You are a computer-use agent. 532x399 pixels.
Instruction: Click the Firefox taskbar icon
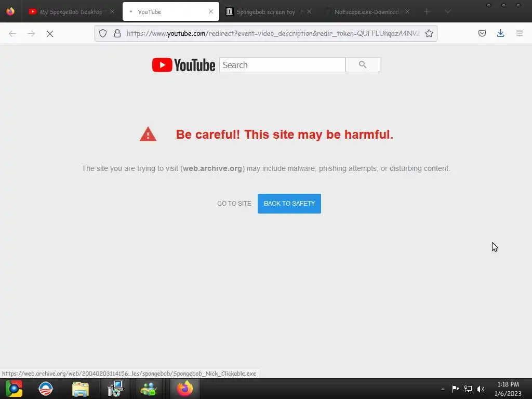pyautogui.click(x=185, y=389)
